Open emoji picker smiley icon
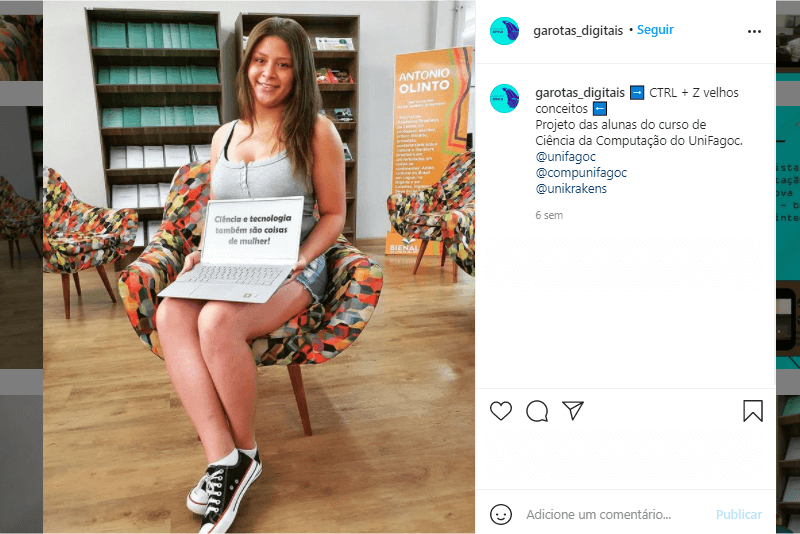This screenshot has height=534, width=800. click(x=501, y=514)
